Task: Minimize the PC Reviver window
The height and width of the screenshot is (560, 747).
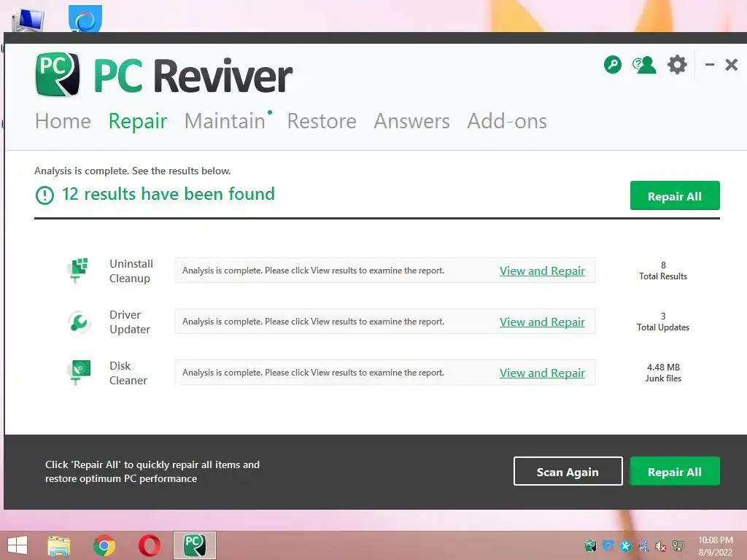Action: pyautogui.click(x=709, y=64)
